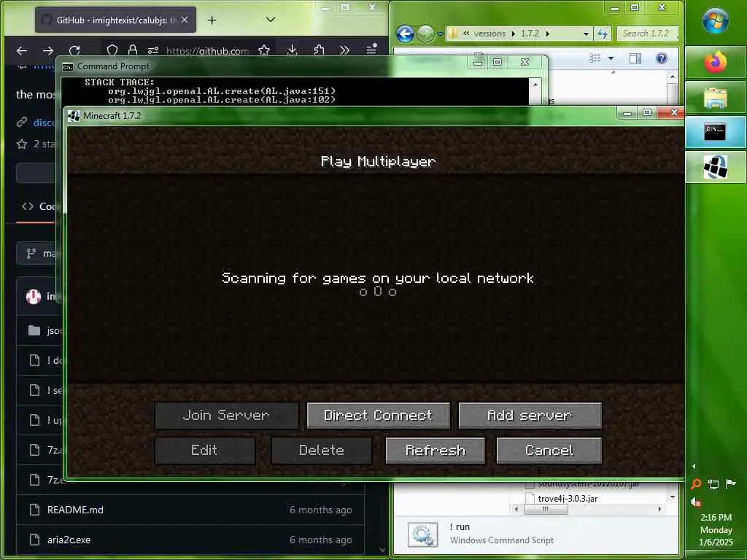Viewport: 747px width, 560px height.
Task: Click the clock showing 2:16 PM
Action: pyautogui.click(x=716, y=518)
